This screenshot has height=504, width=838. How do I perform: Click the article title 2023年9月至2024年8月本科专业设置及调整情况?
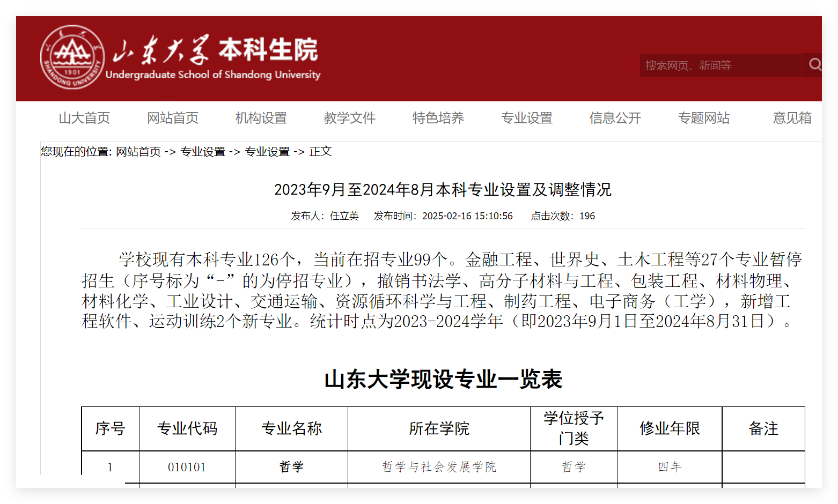(x=443, y=189)
